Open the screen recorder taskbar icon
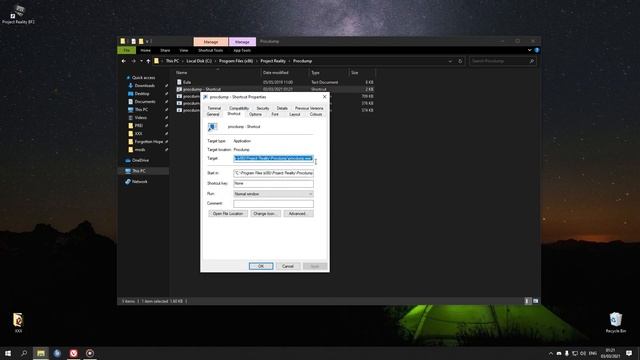 pos(90,353)
